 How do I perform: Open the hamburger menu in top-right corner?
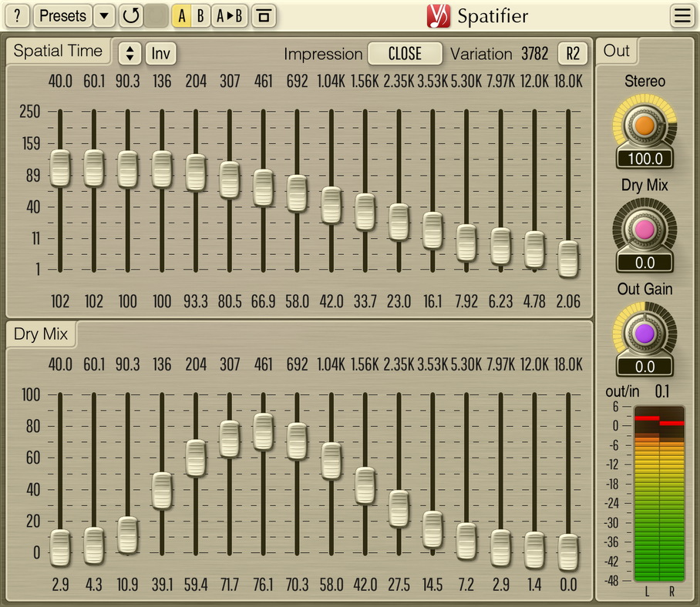(681, 15)
